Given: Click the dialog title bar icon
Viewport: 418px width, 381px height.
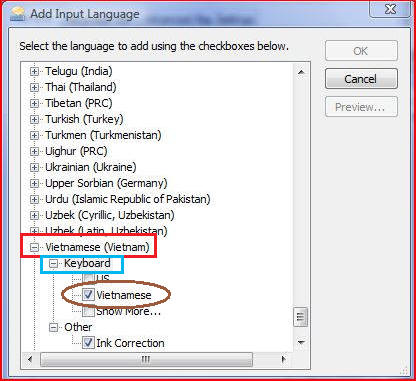Looking at the screenshot, I should click(x=18, y=14).
